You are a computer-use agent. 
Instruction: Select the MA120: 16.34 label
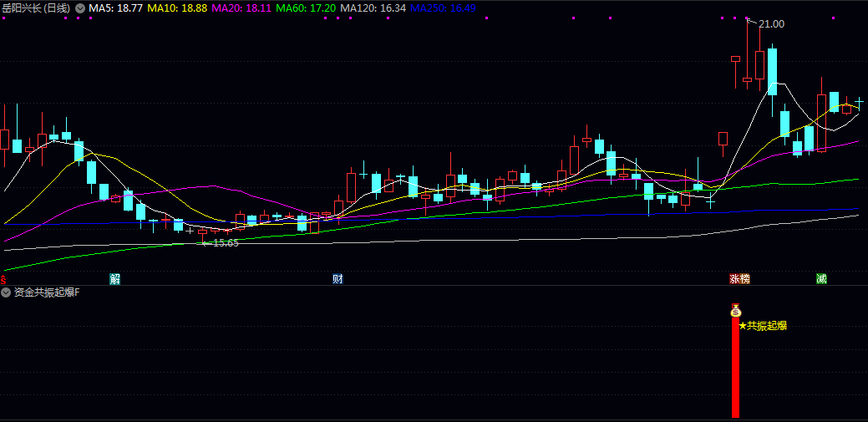tap(373, 8)
